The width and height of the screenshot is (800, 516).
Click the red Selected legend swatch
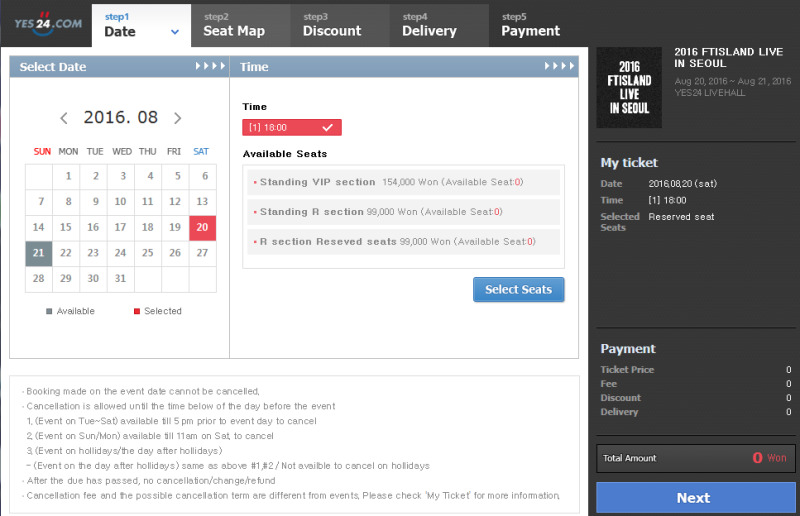137,311
